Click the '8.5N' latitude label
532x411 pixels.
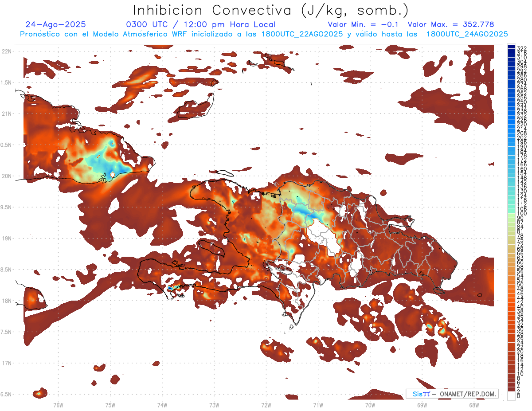[x=6, y=270]
